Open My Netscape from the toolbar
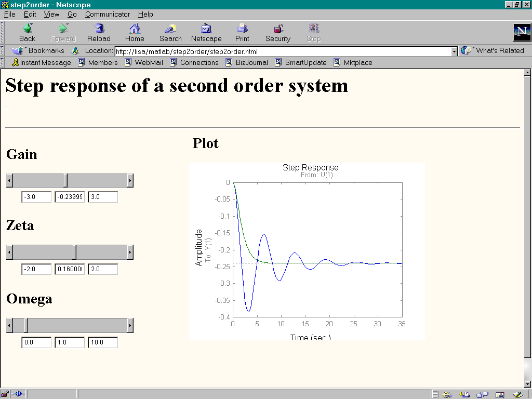The width and height of the screenshot is (532, 399). [x=206, y=33]
